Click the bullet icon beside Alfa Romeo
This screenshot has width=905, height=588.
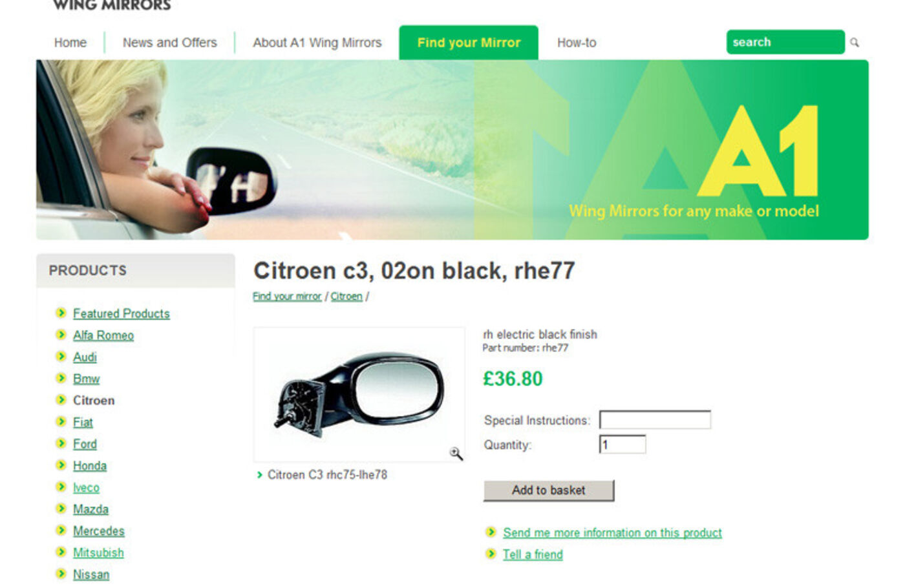[x=61, y=335]
